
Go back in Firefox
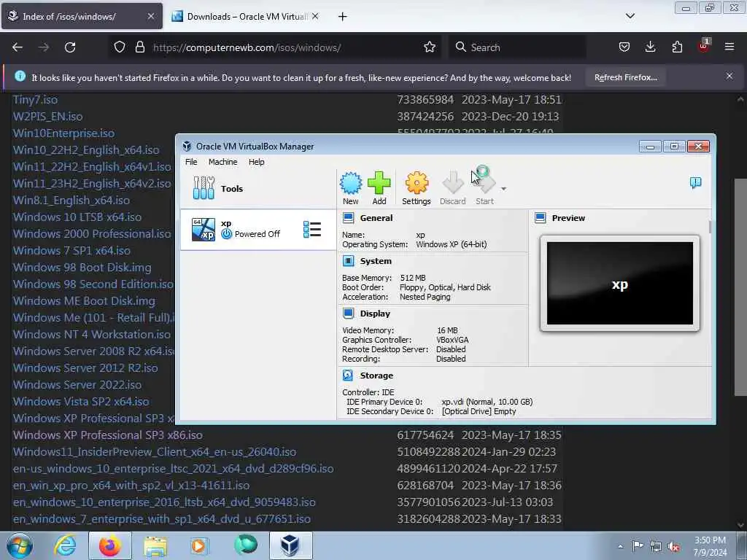coord(18,47)
